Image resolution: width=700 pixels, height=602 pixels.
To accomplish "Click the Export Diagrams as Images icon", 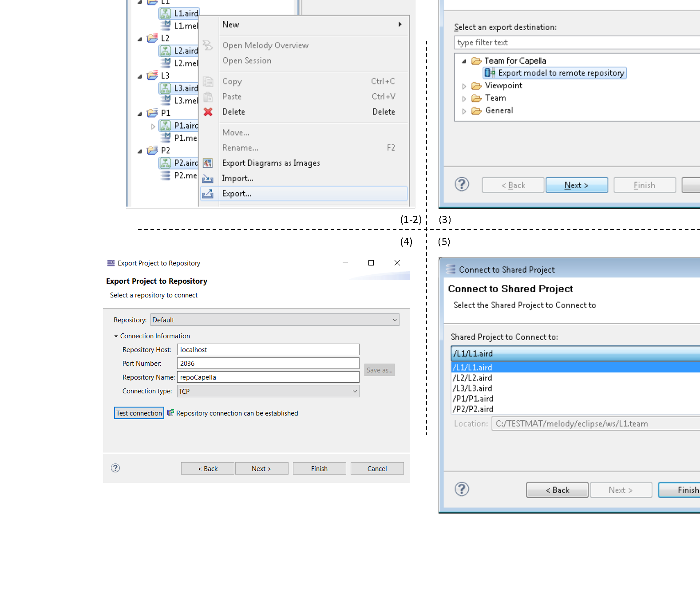I will (208, 163).
